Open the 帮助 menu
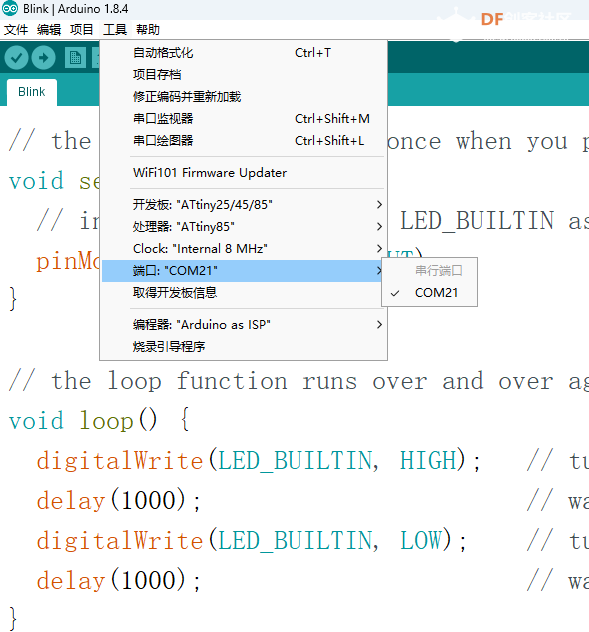The width and height of the screenshot is (589, 632). 148,29
